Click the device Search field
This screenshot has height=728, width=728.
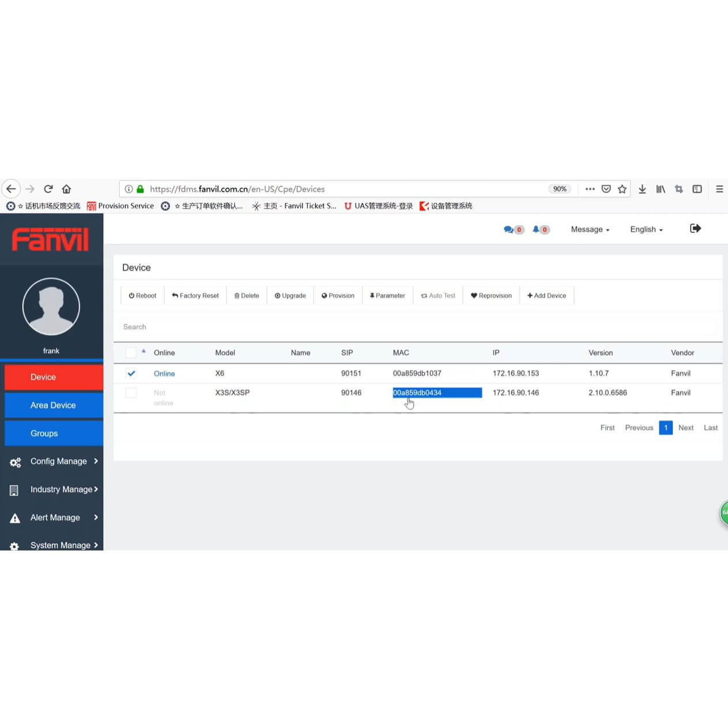click(418, 327)
